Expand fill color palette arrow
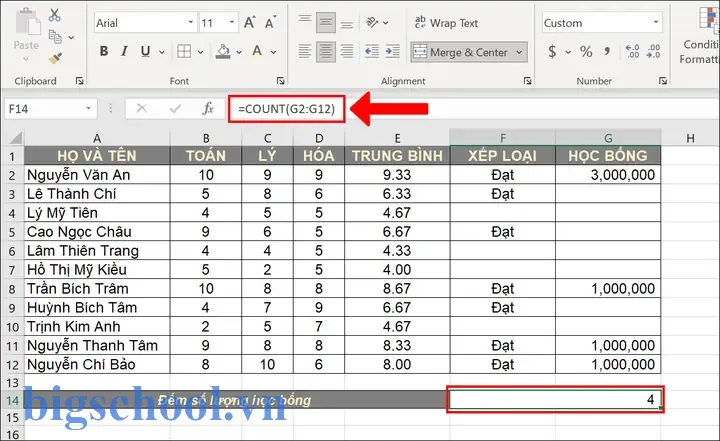Image resolution: width=720 pixels, height=441 pixels. 239,52
